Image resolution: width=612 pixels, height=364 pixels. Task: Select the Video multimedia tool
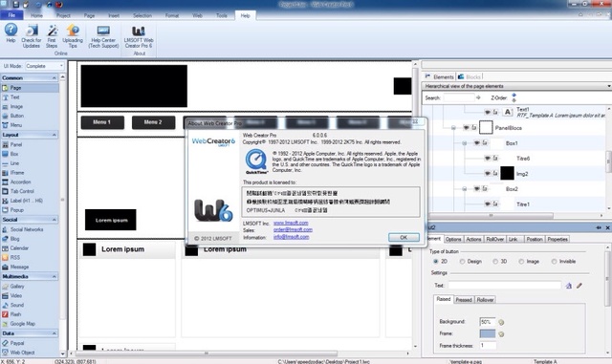point(30,296)
